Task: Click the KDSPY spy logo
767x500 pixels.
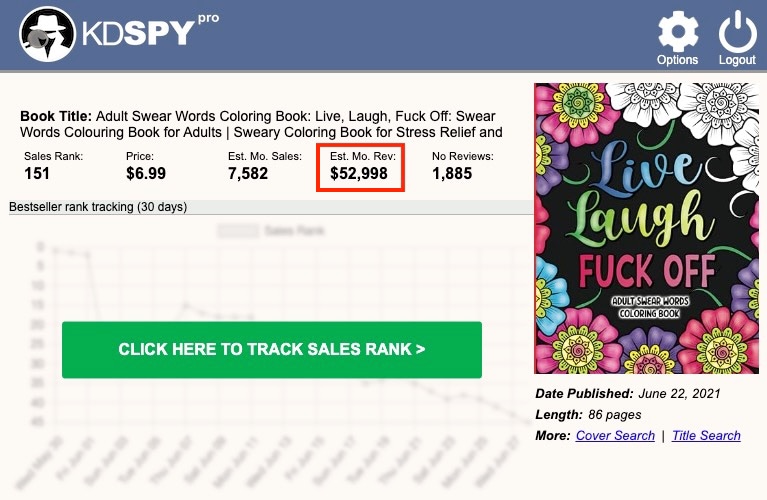Action: point(44,35)
